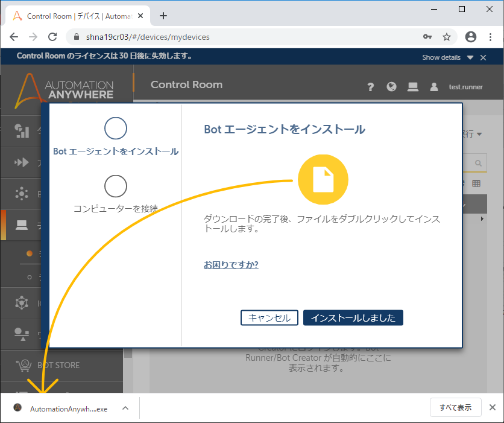504x423 pixels.
Task: Click the search magnifier icon behind dialog
Action: pyautogui.click(x=478, y=163)
